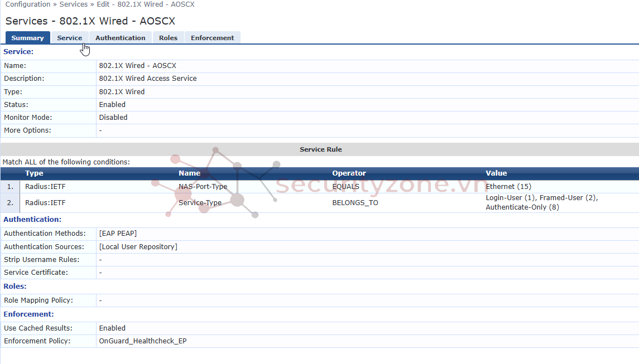
Task: Click the Configuration breadcrumb link
Action: coord(28,4)
